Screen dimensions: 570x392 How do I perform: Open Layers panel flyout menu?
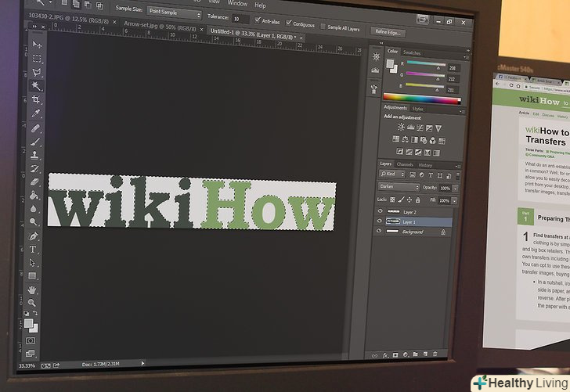tap(458, 167)
